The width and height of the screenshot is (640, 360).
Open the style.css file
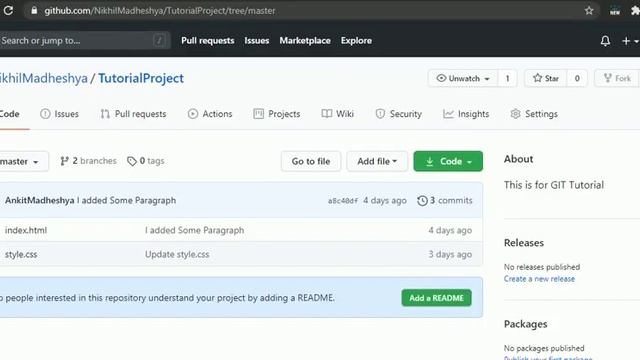click(21, 254)
